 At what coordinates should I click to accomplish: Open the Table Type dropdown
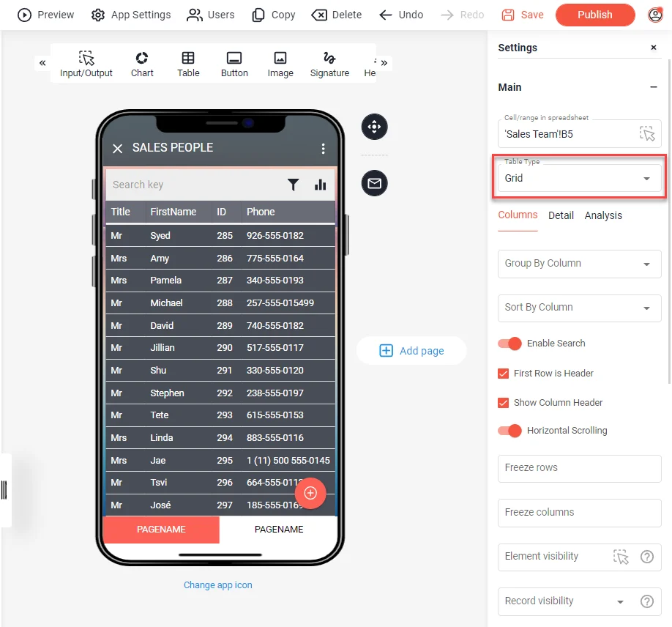pos(579,178)
